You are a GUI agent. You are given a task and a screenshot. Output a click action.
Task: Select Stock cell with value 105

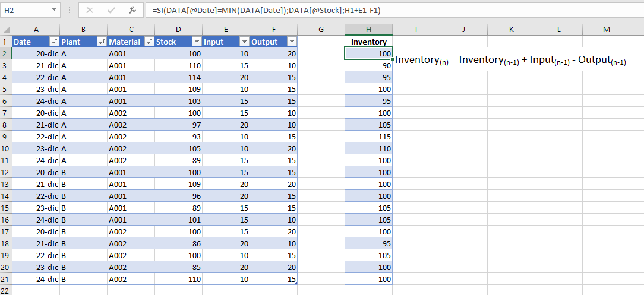[x=178, y=148]
